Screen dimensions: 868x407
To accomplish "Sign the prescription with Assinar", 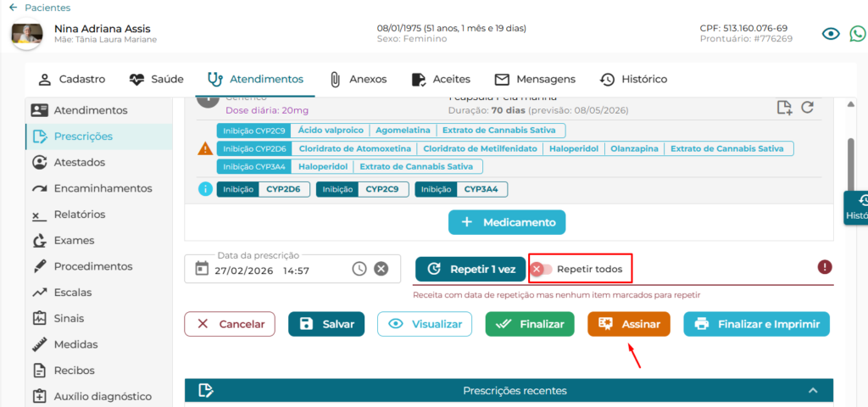I will point(629,324).
